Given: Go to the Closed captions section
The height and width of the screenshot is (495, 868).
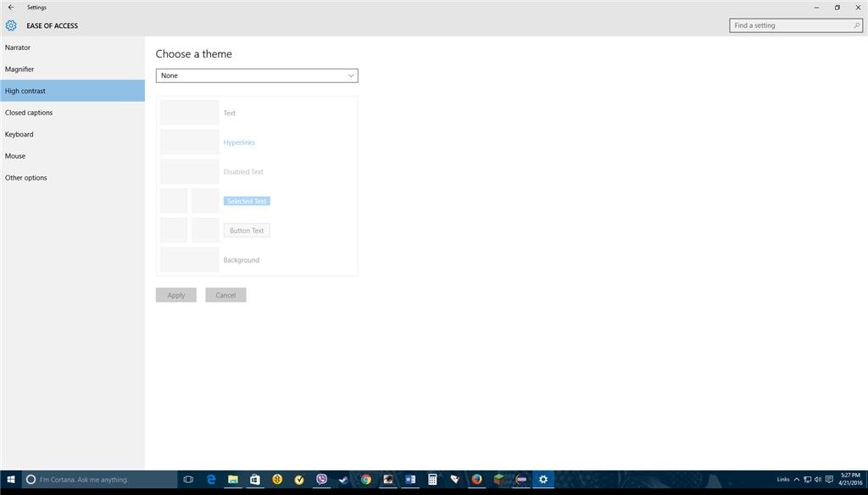Looking at the screenshot, I should tap(29, 113).
